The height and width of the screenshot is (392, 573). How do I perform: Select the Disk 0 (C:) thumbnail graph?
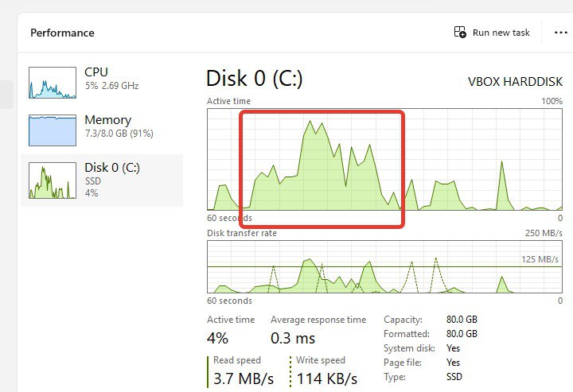point(53,180)
